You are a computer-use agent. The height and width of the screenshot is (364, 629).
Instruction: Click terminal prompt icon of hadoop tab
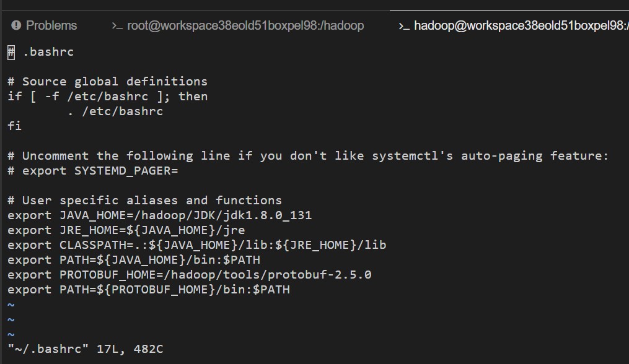(x=404, y=26)
